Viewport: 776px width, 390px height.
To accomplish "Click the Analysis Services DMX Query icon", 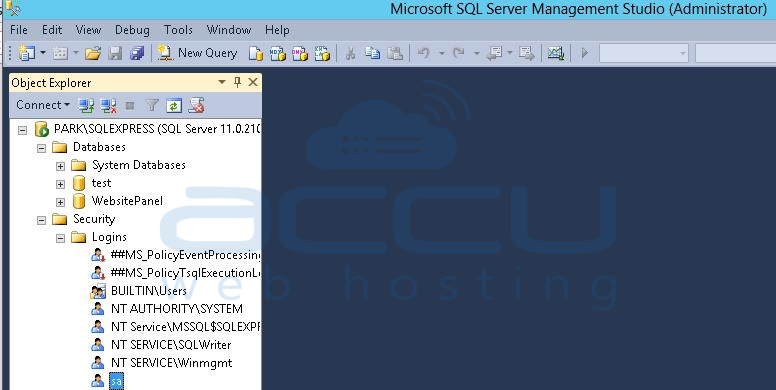I will pyautogui.click(x=300, y=53).
